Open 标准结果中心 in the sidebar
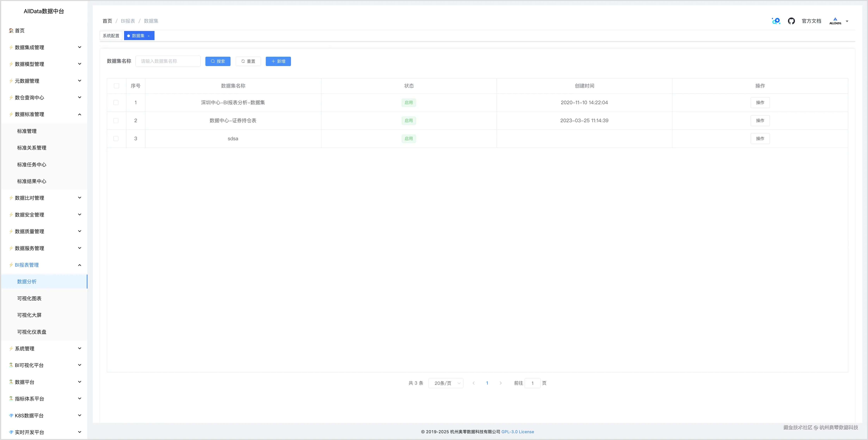The width and height of the screenshot is (868, 440). tap(32, 181)
